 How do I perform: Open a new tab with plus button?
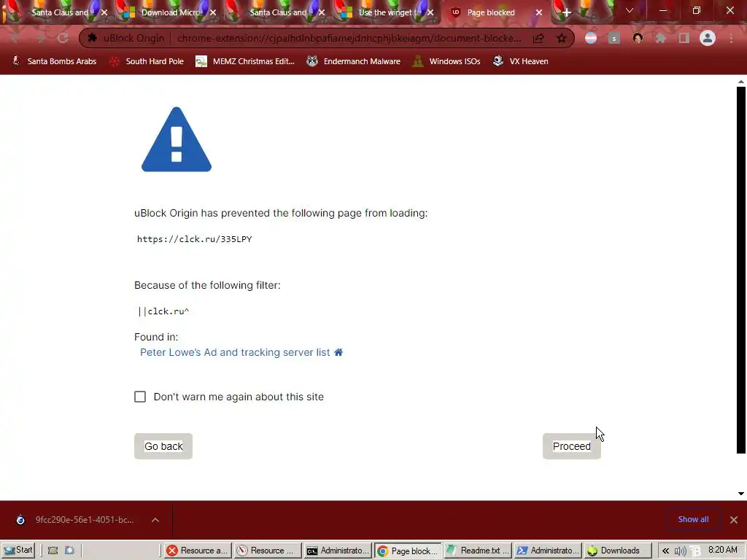click(x=566, y=12)
